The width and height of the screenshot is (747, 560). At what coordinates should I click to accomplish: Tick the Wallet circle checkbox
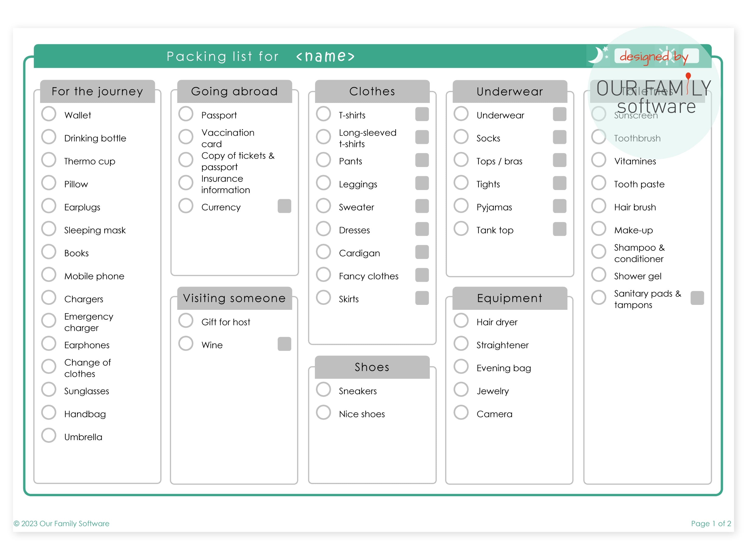click(49, 114)
